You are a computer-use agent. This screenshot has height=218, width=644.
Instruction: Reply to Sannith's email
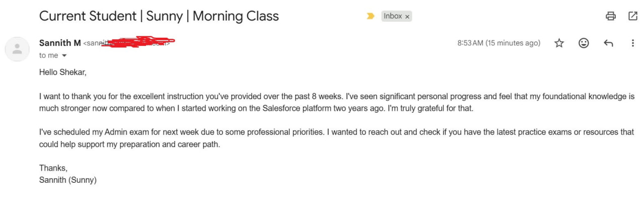pos(608,43)
